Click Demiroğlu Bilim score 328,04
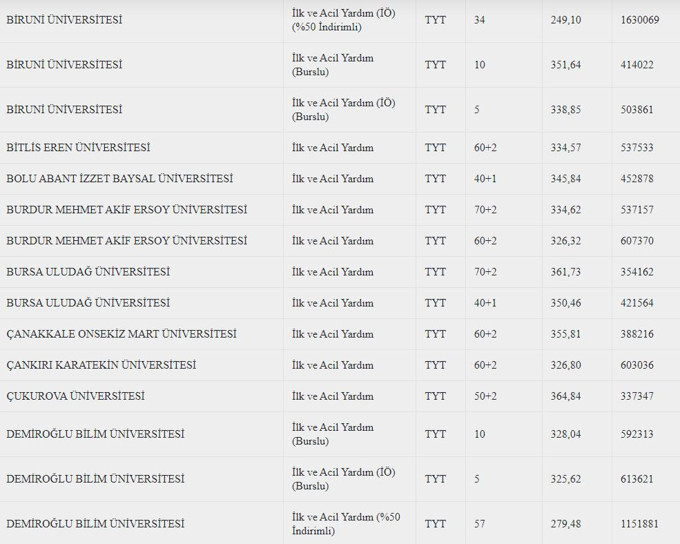The image size is (680, 544). point(566,434)
